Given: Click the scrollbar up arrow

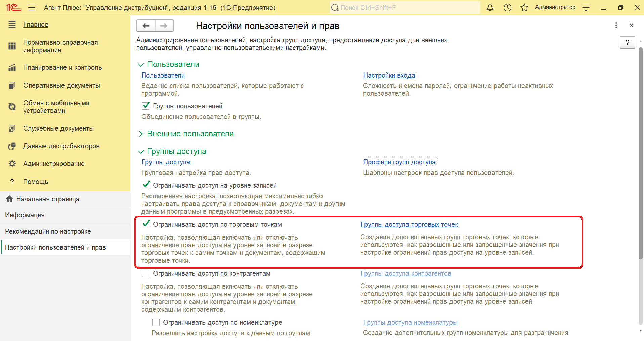Looking at the screenshot, I should 640,42.
